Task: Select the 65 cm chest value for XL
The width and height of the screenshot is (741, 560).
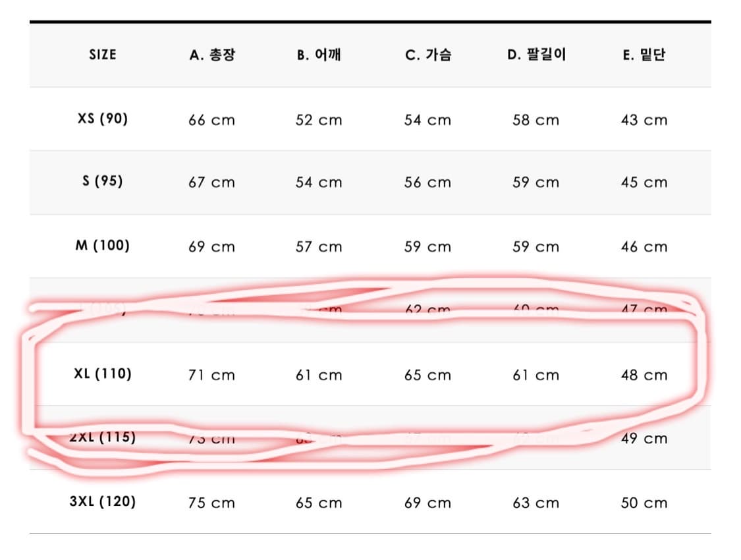Action: [427, 376]
